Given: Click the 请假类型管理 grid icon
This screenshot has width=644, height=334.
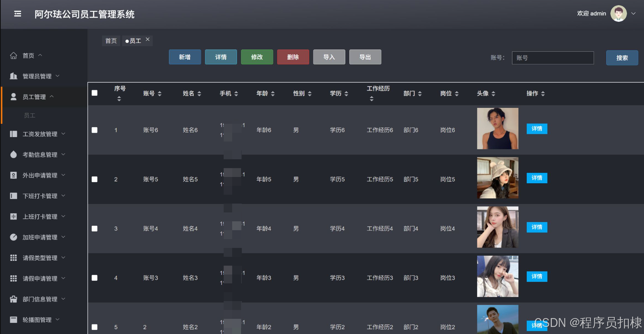Looking at the screenshot, I should (14, 258).
